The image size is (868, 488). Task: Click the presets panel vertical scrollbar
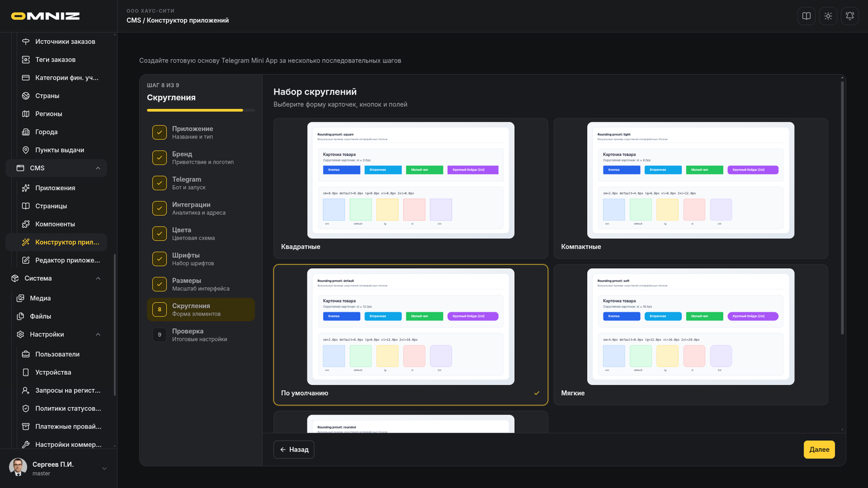(x=843, y=207)
